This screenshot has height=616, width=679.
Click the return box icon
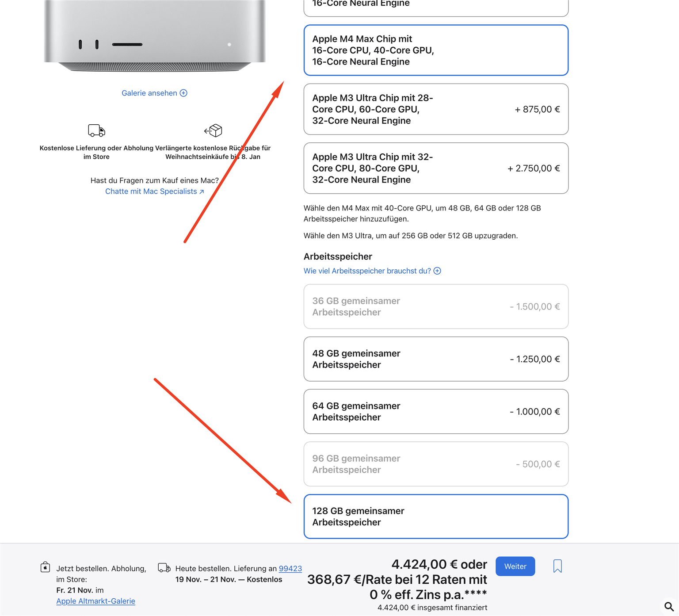[213, 130]
